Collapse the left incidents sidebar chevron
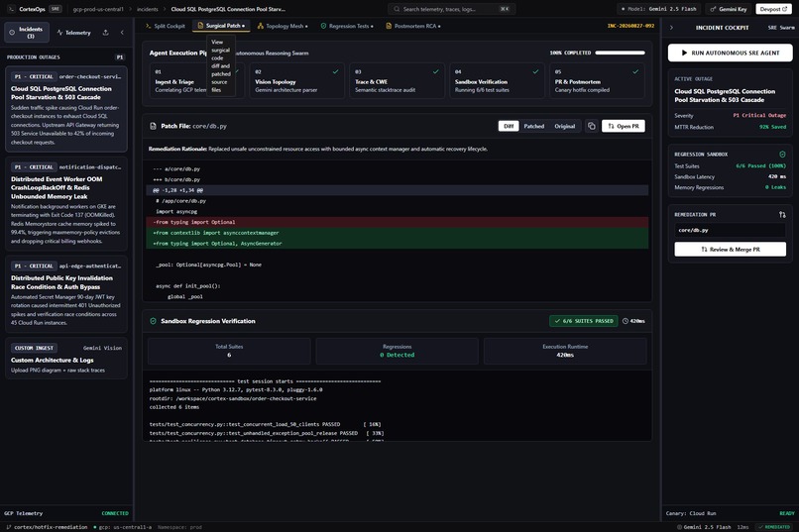This screenshot has width=799, height=532. 122,33
